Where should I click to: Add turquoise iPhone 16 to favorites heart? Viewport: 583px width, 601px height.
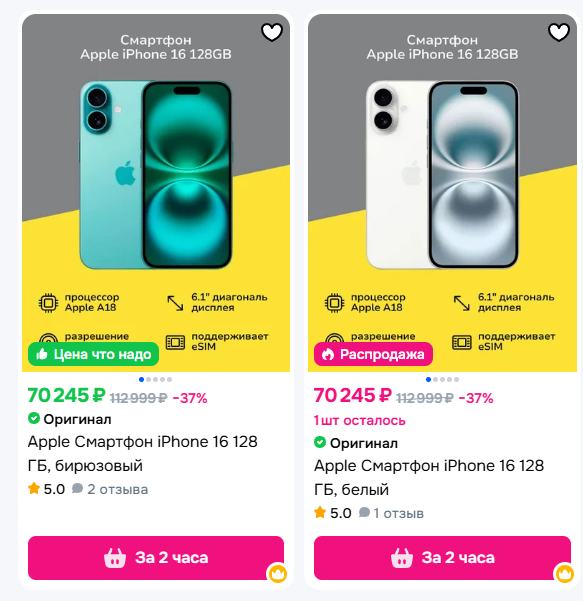point(272,32)
